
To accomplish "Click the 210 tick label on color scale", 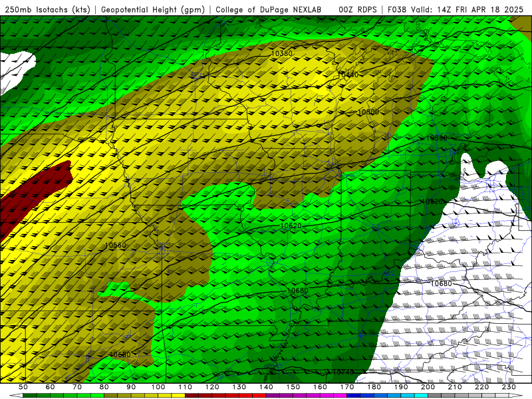I will point(455,387).
